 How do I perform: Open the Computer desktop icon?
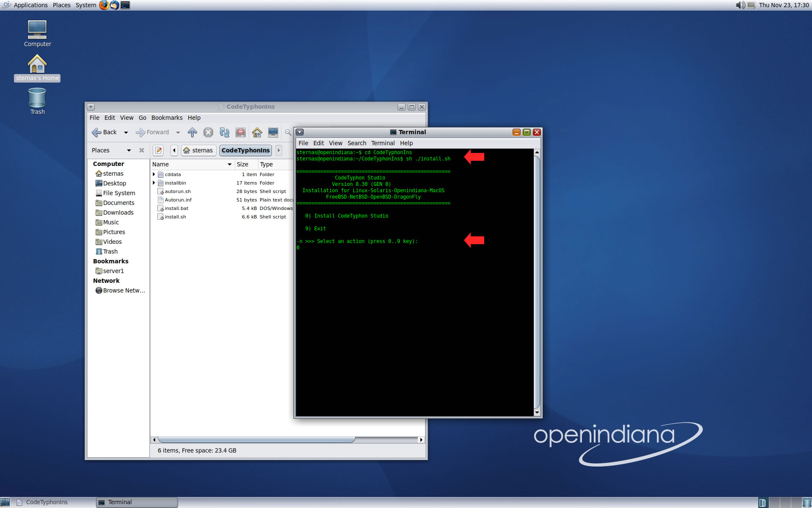coord(37,33)
